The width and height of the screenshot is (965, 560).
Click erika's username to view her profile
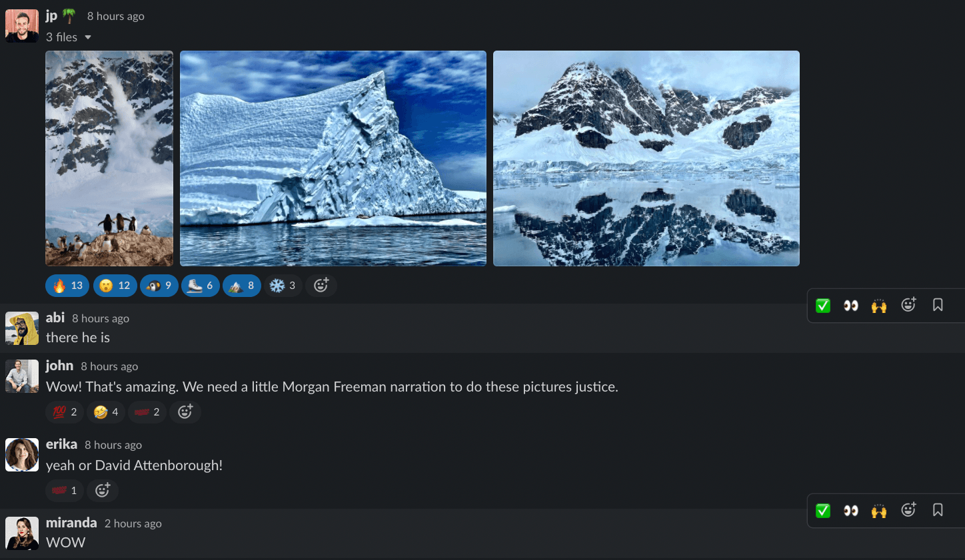[61, 444]
